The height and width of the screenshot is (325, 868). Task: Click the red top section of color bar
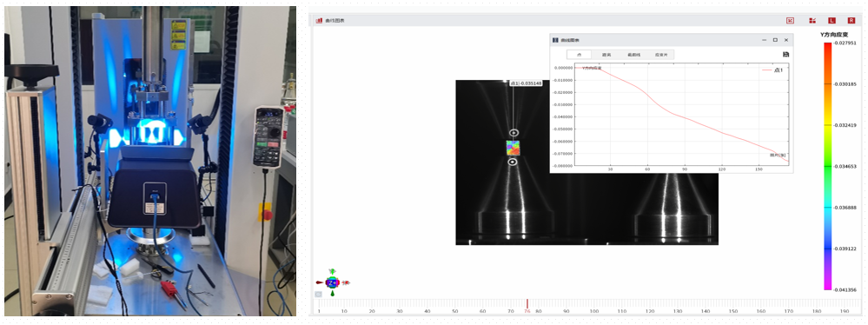827,53
